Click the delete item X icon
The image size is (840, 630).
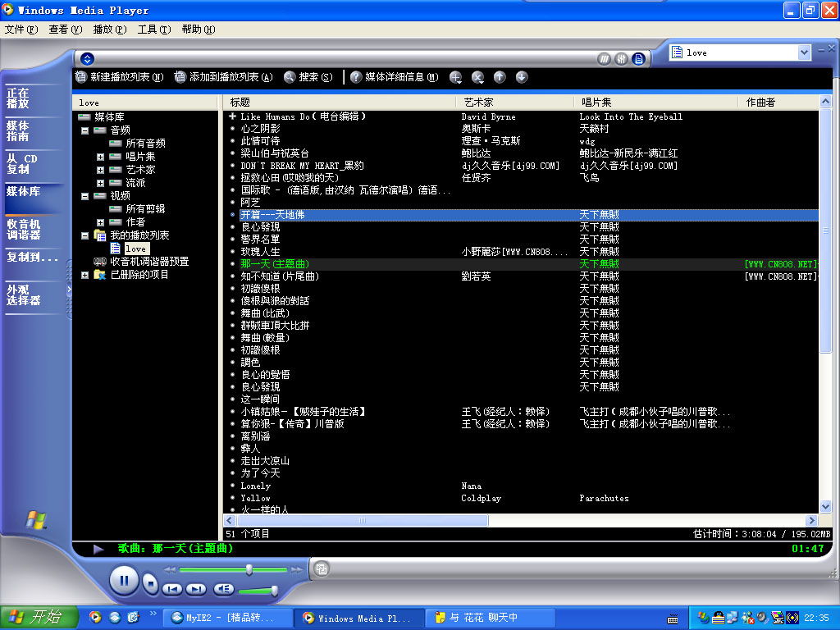point(478,77)
